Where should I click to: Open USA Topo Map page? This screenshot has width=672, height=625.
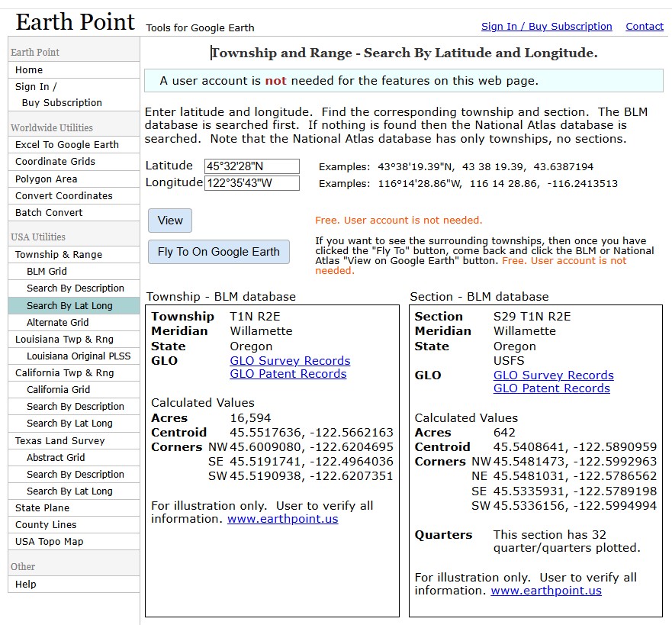49,541
